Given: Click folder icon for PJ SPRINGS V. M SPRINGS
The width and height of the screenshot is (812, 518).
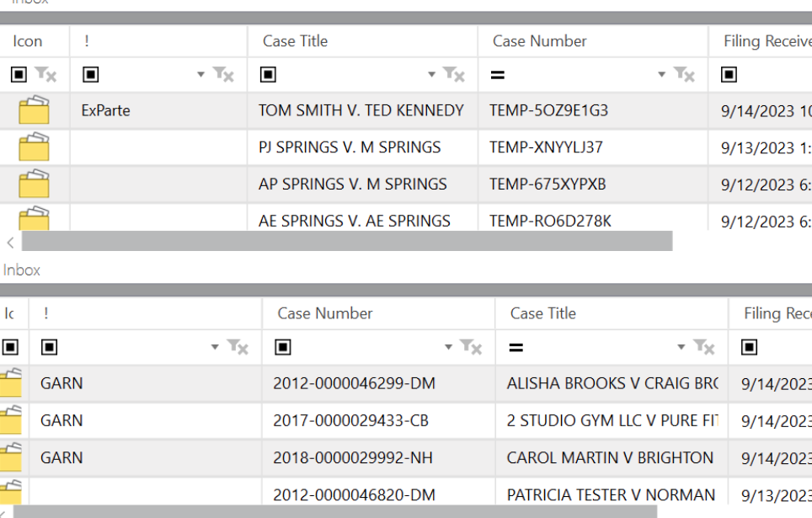Looking at the screenshot, I should tap(34, 147).
